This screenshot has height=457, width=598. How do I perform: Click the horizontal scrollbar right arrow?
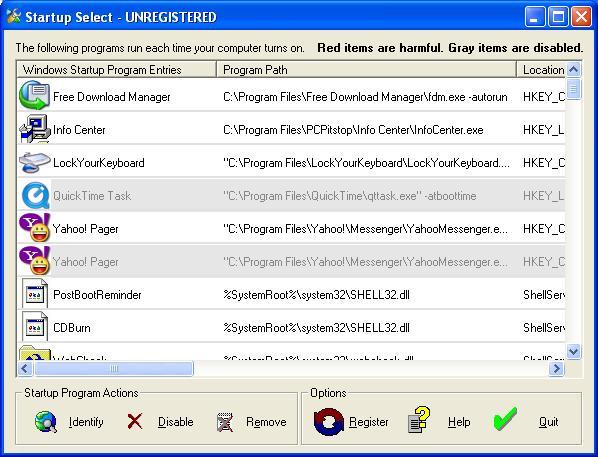pos(556,368)
